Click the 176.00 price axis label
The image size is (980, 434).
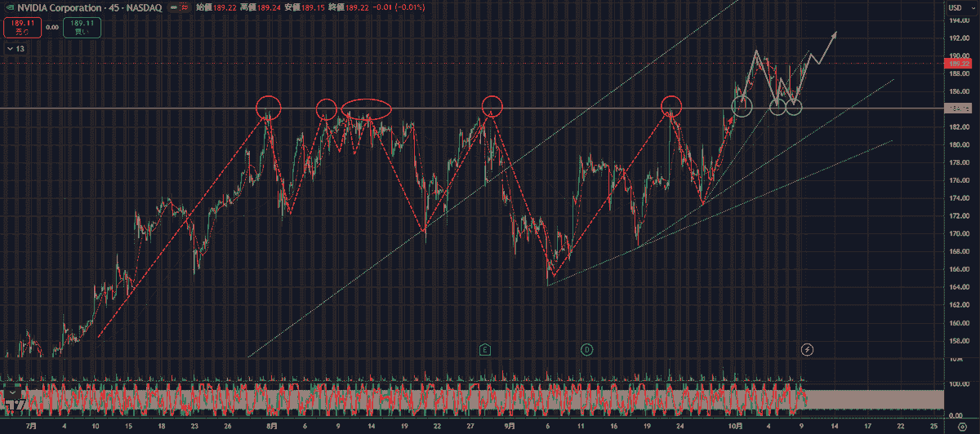click(x=958, y=180)
